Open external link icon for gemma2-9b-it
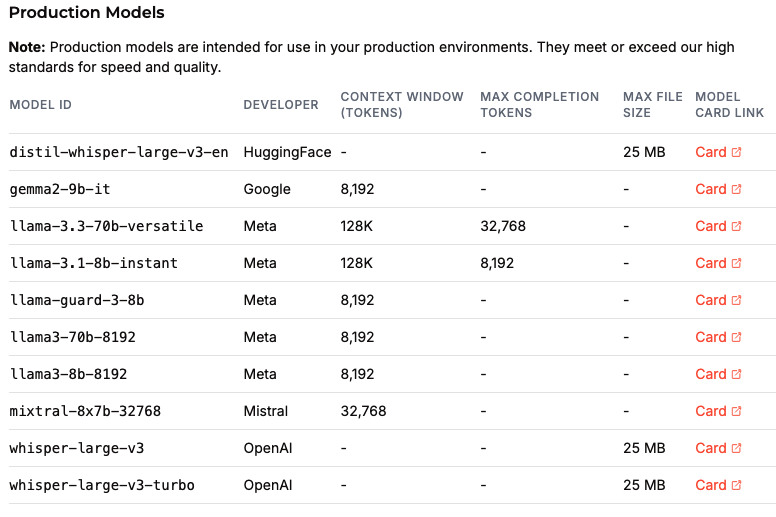The image size is (776, 517). (736, 189)
